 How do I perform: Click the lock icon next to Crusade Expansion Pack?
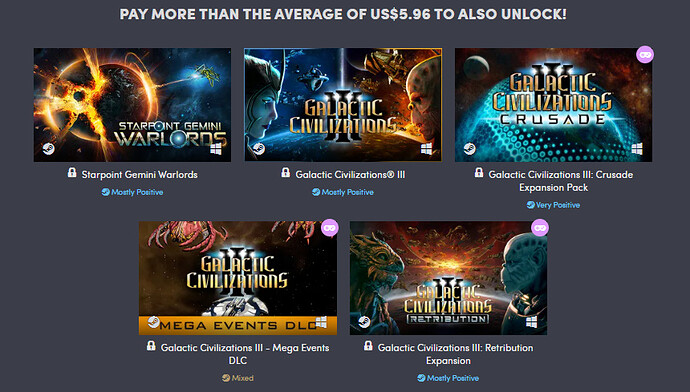pos(479,173)
